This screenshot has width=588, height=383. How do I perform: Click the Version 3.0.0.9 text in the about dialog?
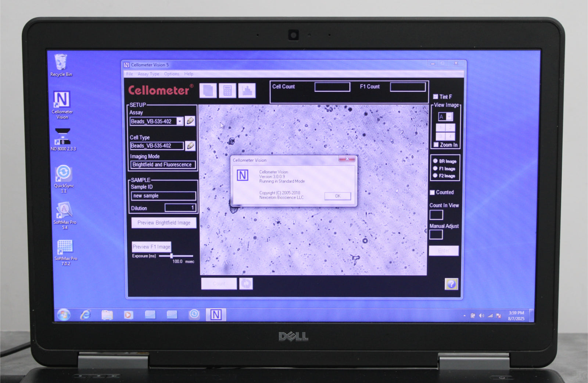pos(272,177)
